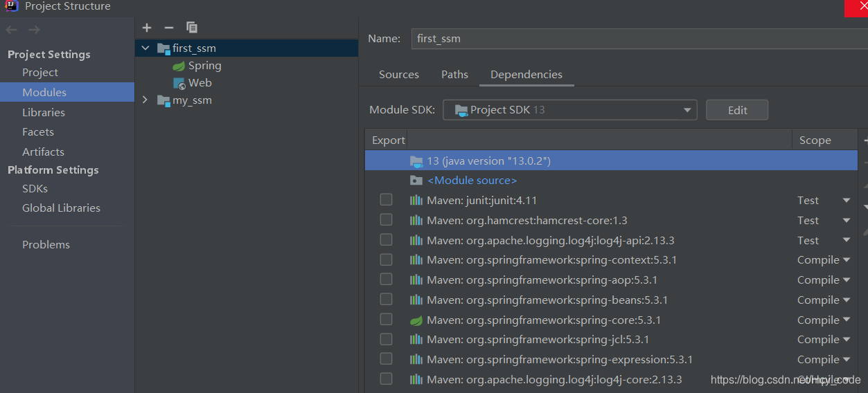Screen dimensions: 868x393
Task: Click library icon of spring-jcl:5.3.1
Action: tap(416, 340)
